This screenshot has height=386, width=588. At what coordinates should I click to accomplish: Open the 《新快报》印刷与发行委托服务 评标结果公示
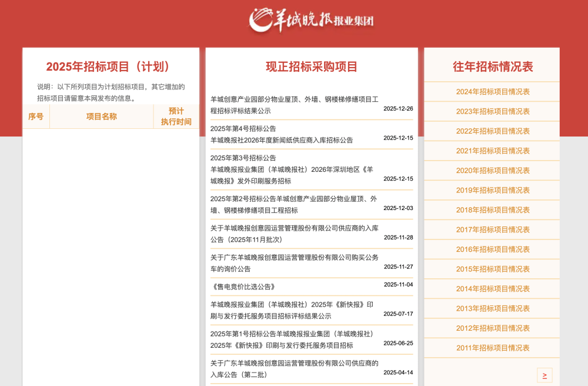pos(293,310)
